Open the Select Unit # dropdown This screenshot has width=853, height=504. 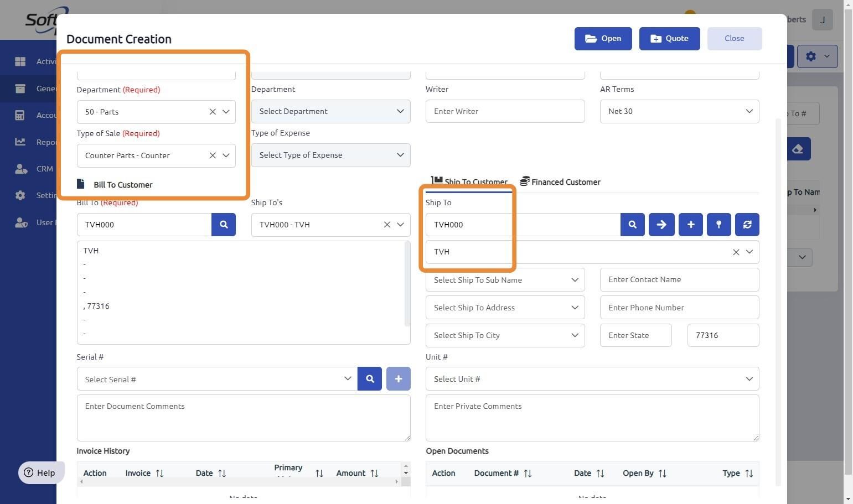749,379
